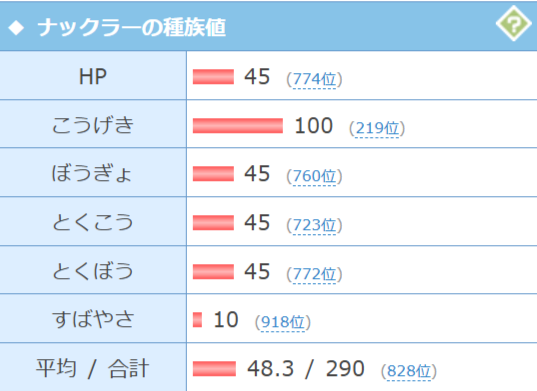Click the HP red stat bar
The image size is (537, 391).
click(x=213, y=77)
